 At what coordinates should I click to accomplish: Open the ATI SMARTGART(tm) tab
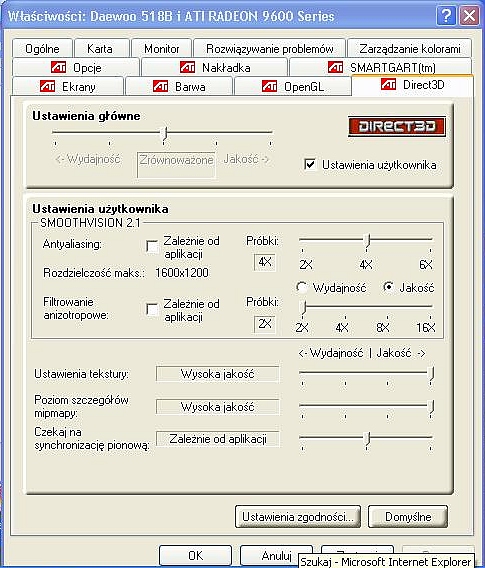pos(381,67)
